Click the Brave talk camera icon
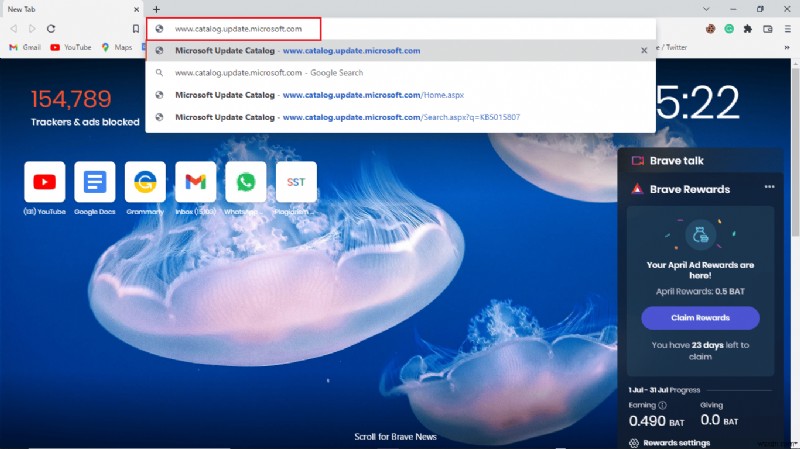800x449 pixels. [x=637, y=161]
